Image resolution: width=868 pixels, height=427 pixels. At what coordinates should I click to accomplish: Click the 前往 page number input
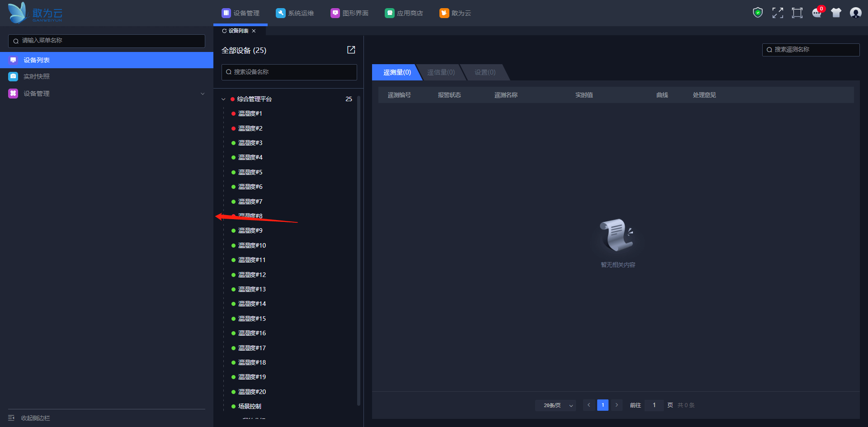coord(654,405)
